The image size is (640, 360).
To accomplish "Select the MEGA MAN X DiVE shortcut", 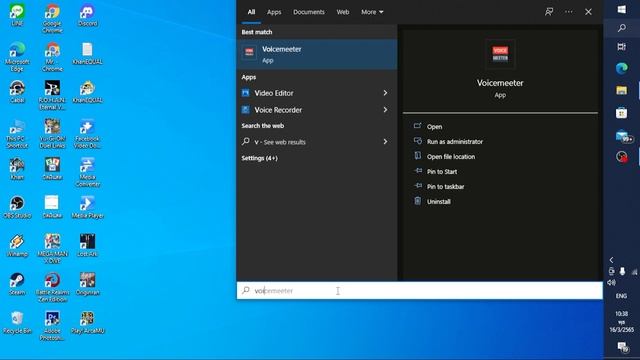I will [x=52, y=249].
